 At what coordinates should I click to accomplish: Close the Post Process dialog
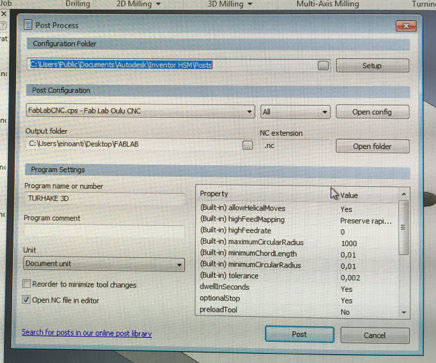click(406, 26)
